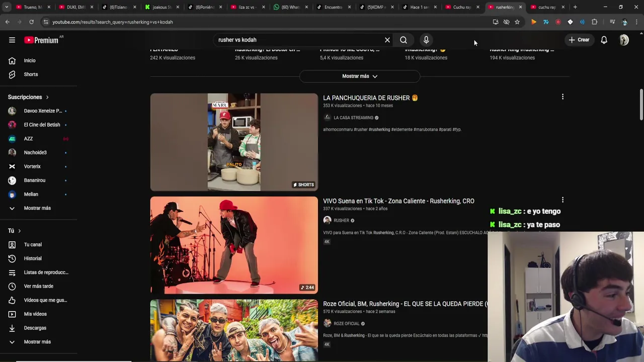Start voice search with microphone

426,40
